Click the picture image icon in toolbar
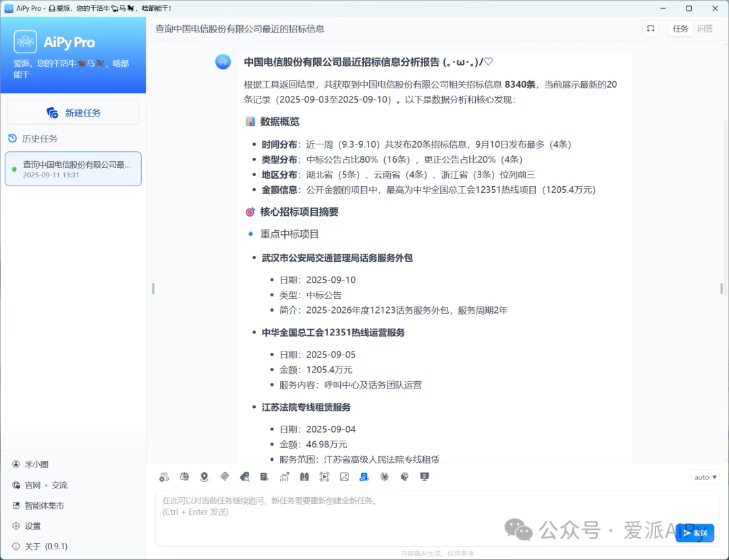The width and height of the screenshot is (729, 560). tap(344, 477)
